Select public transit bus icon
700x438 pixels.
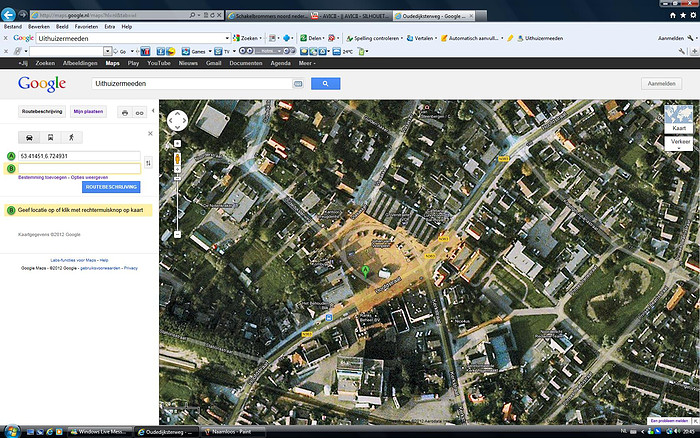click(50, 138)
